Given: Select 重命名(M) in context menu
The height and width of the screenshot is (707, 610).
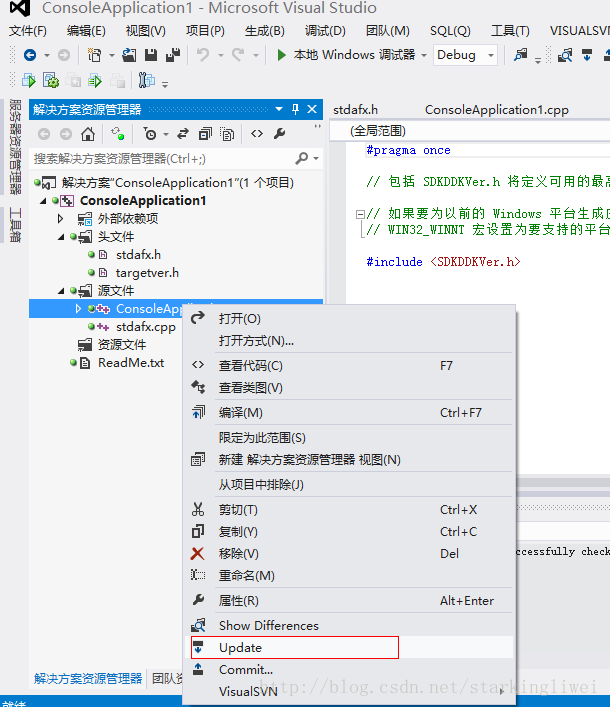Looking at the screenshot, I should point(349,576).
